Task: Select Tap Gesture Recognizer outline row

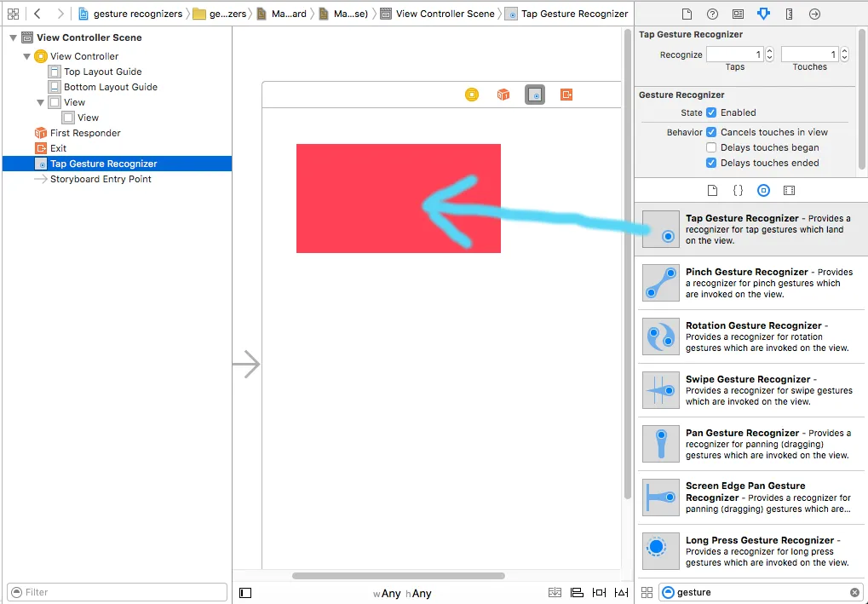Action: point(117,164)
